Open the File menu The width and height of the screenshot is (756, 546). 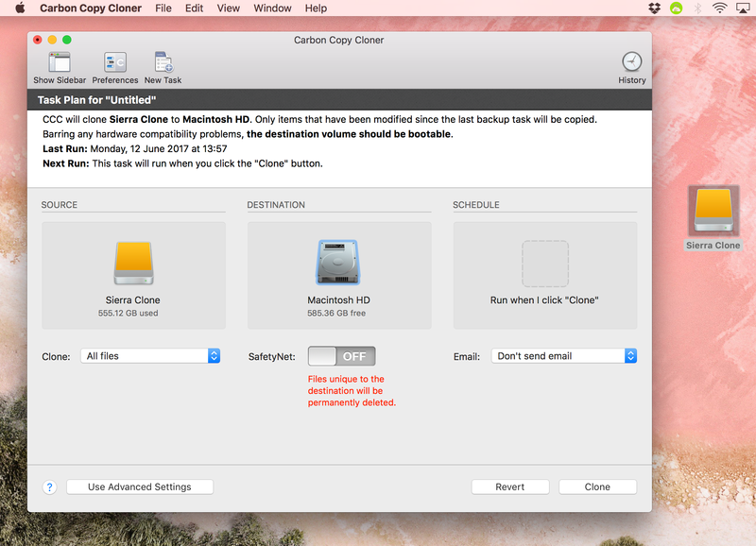click(163, 8)
